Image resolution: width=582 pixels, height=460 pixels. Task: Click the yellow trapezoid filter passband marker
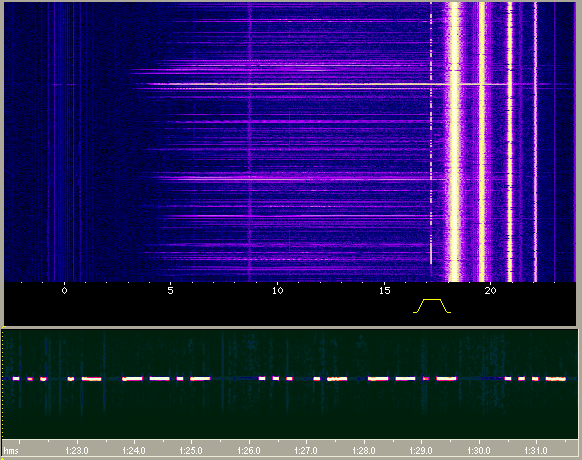tap(432, 306)
